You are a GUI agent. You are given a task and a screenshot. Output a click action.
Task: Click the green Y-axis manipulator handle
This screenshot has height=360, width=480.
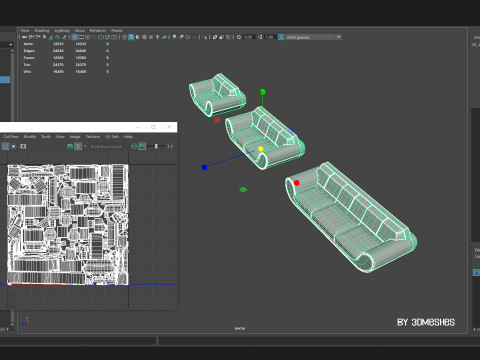[263, 92]
